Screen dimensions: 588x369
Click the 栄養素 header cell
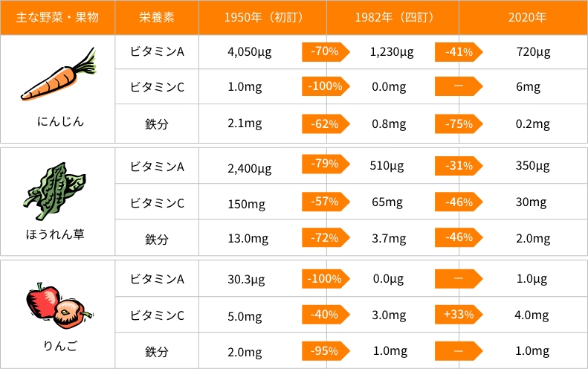[x=157, y=18]
